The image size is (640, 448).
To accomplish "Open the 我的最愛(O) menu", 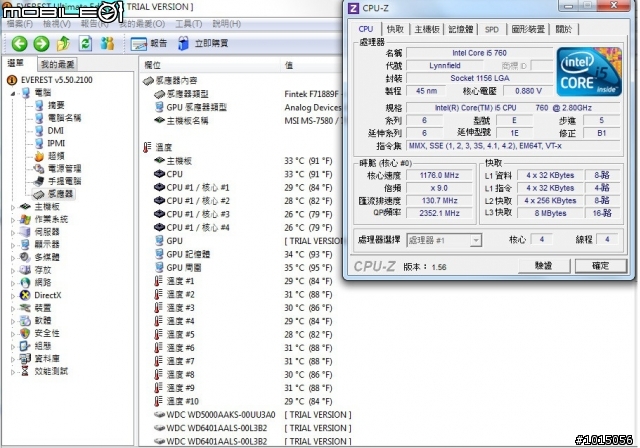I will tap(142, 24).
